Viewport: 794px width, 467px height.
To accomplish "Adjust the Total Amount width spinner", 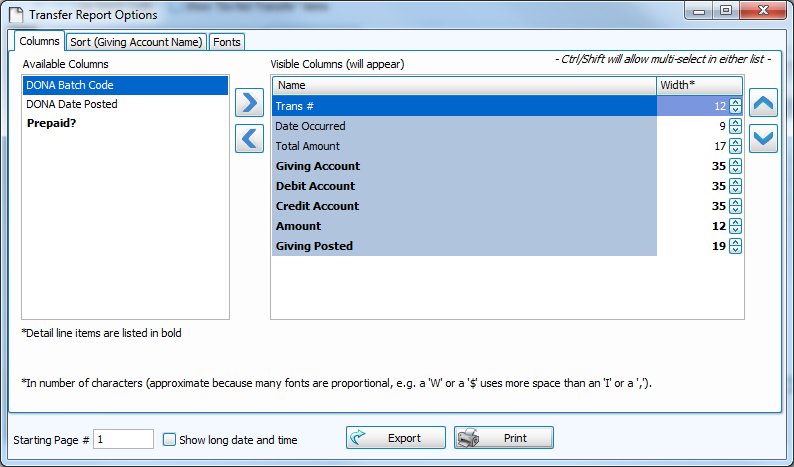I will [735, 146].
